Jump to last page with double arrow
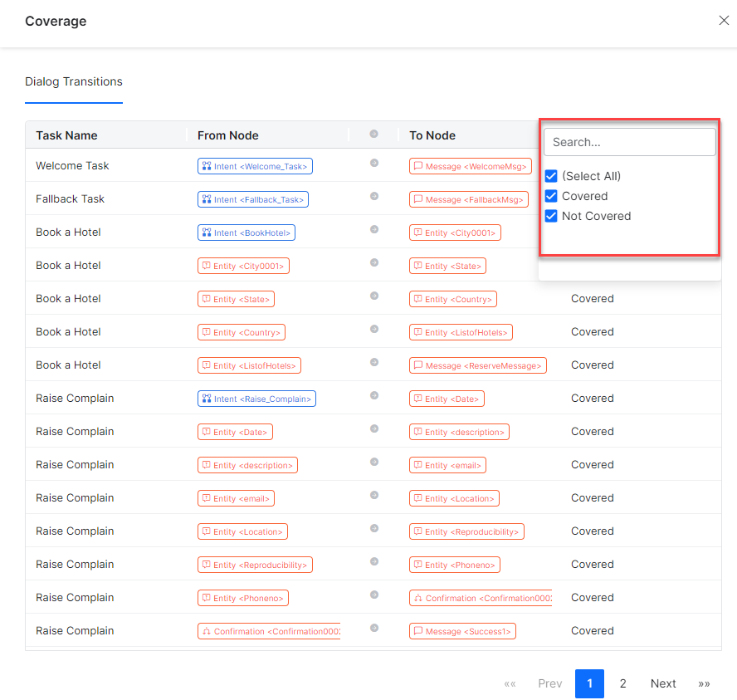Viewport: 737px width, 700px height. (704, 683)
